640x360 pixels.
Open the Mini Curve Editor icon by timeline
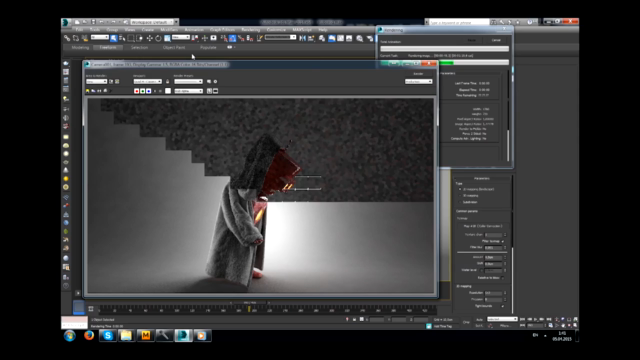(91, 309)
